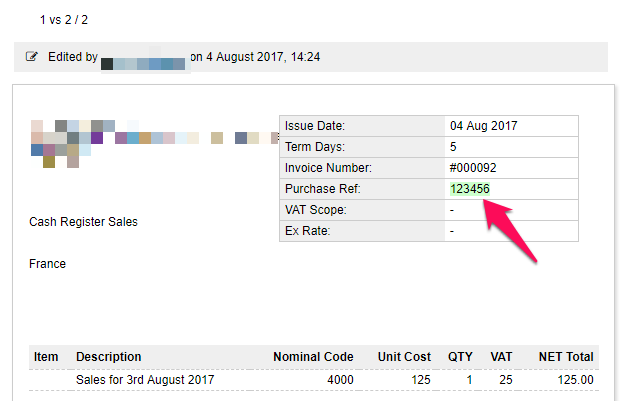Click the highlighted Purchase Ref value 123456
Image resolution: width=621 pixels, height=401 pixels.
point(470,189)
